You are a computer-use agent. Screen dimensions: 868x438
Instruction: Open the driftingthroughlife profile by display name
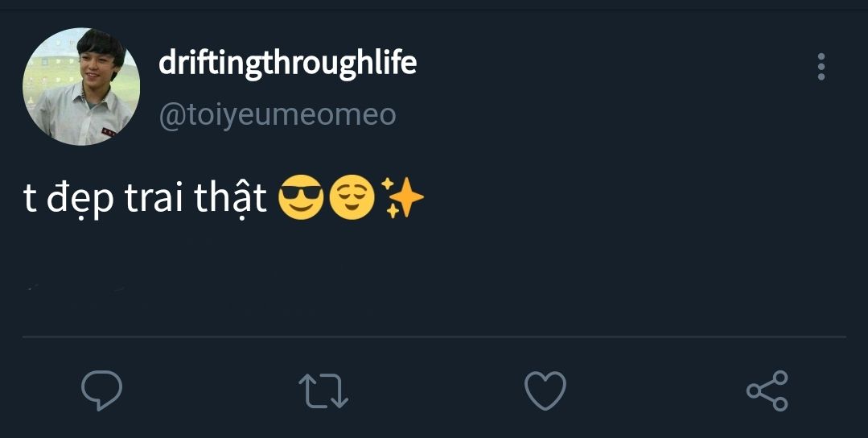click(x=287, y=63)
